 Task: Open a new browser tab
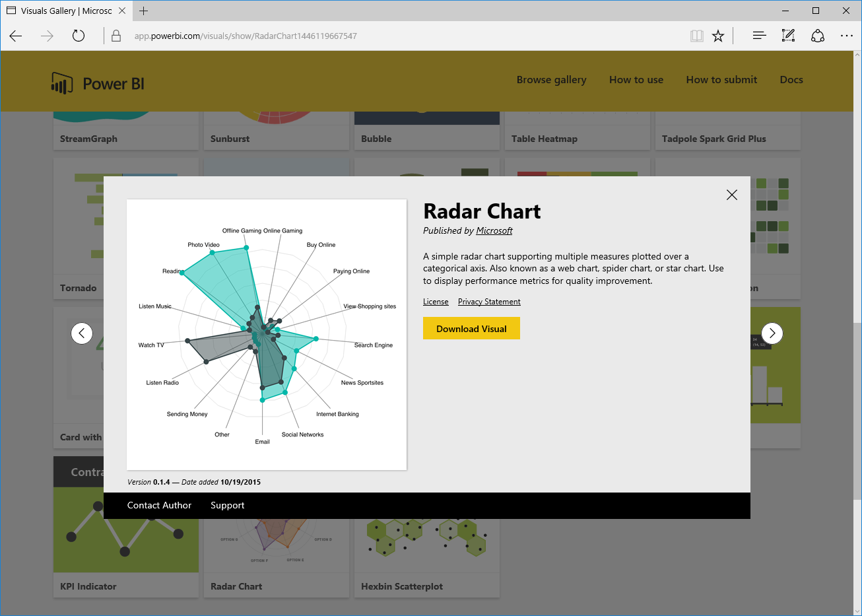(x=144, y=11)
